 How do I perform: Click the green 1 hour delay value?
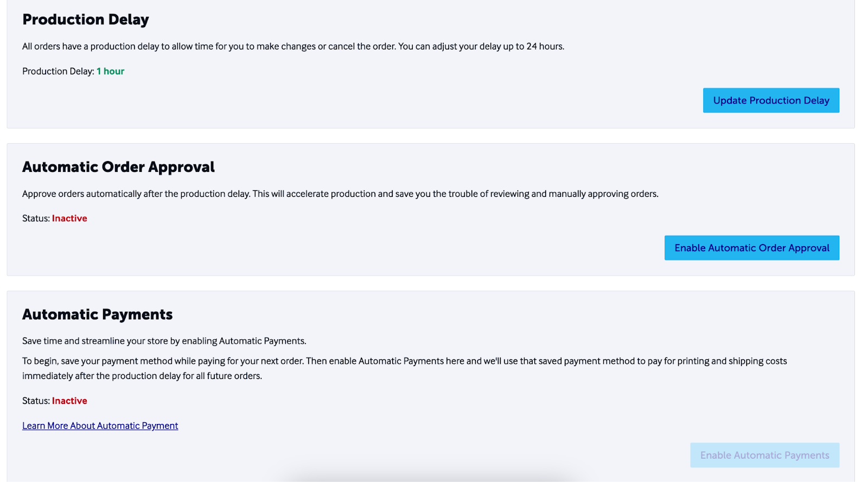(x=110, y=71)
